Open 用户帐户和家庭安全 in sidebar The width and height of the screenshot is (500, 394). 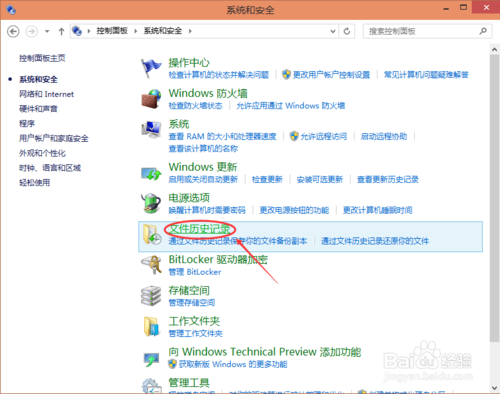pos(54,138)
